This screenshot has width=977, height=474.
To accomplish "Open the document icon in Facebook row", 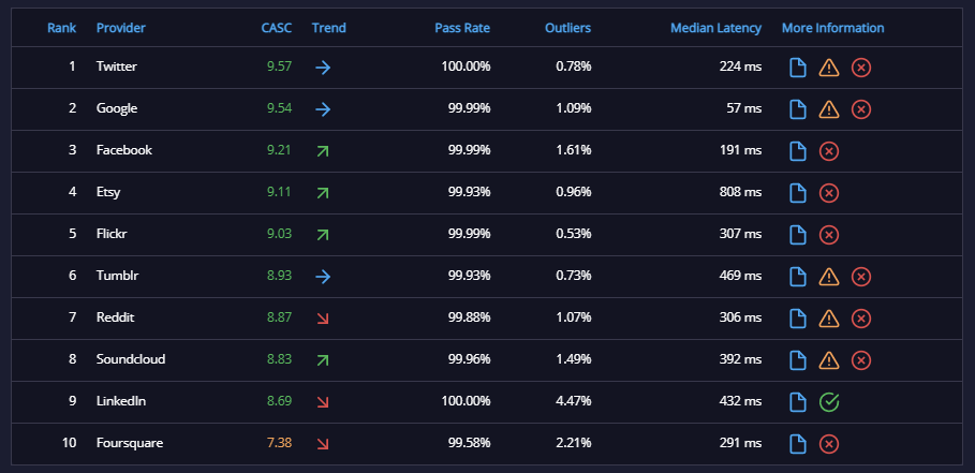I will click(x=798, y=151).
